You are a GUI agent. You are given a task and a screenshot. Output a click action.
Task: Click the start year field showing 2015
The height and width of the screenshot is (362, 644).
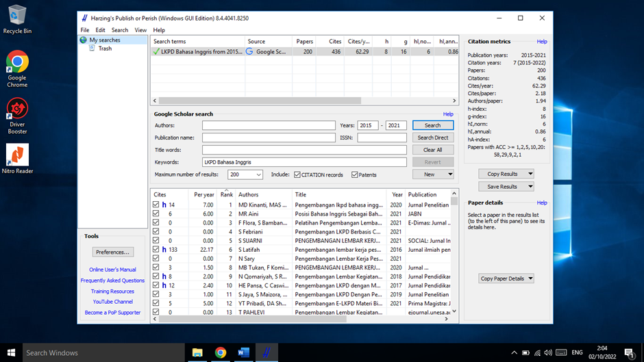tap(368, 125)
